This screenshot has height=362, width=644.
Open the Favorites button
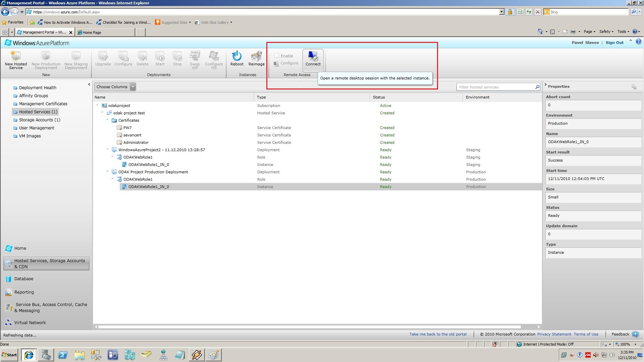[x=13, y=22]
